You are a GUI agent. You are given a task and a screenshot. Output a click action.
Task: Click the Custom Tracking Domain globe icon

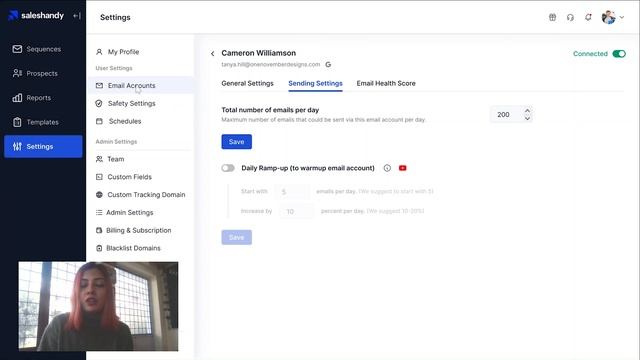[99, 195]
